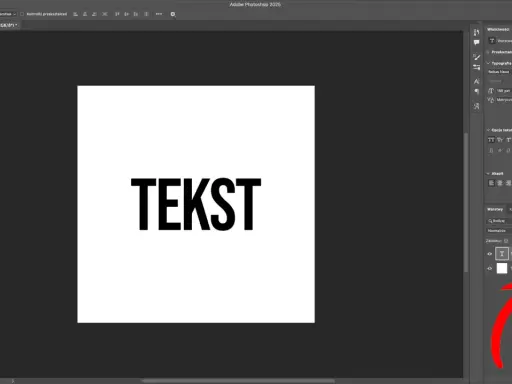512x384 pixels.
Task: Align vertical centers in options bar
Action: tap(126, 14)
